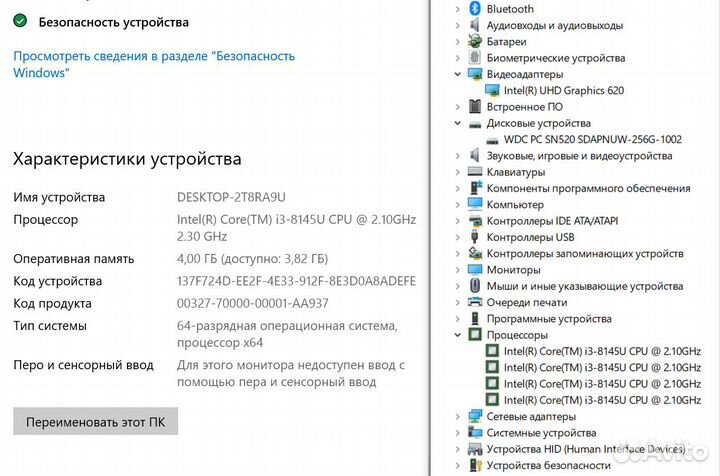This screenshot has height=476, width=720.
Task: Select the Программные устройства label
Action: point(549,319)
